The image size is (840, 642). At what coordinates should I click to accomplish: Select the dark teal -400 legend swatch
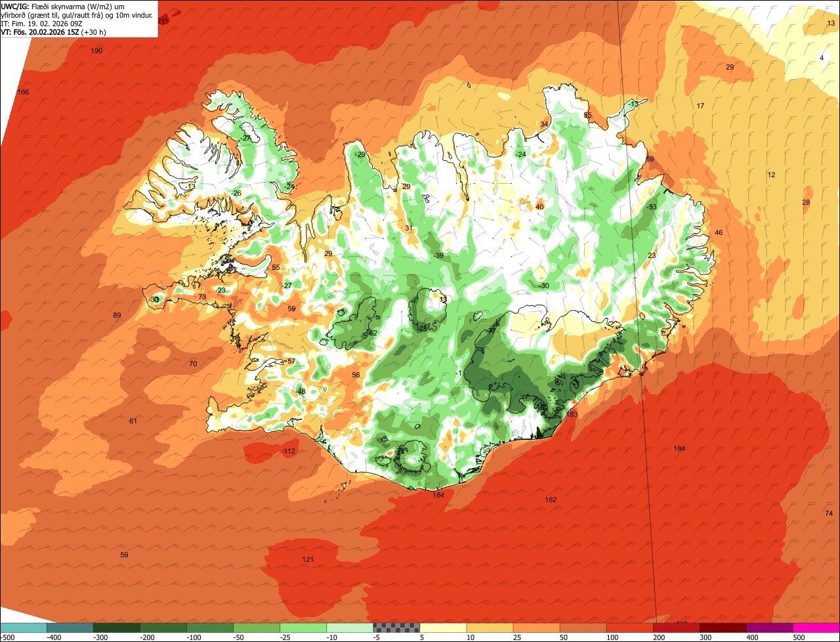click(70, 628)
